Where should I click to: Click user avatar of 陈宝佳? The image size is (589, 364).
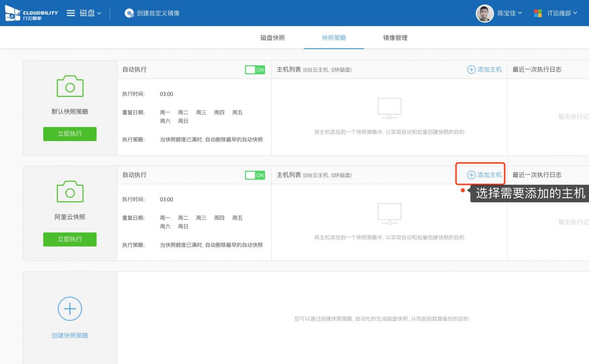(485, 13)
